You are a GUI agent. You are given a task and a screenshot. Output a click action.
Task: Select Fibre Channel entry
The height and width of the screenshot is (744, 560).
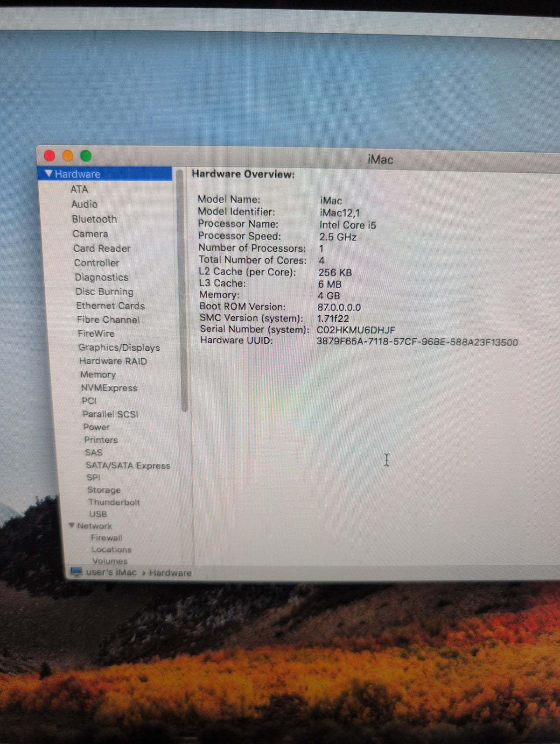pos(108,319)
